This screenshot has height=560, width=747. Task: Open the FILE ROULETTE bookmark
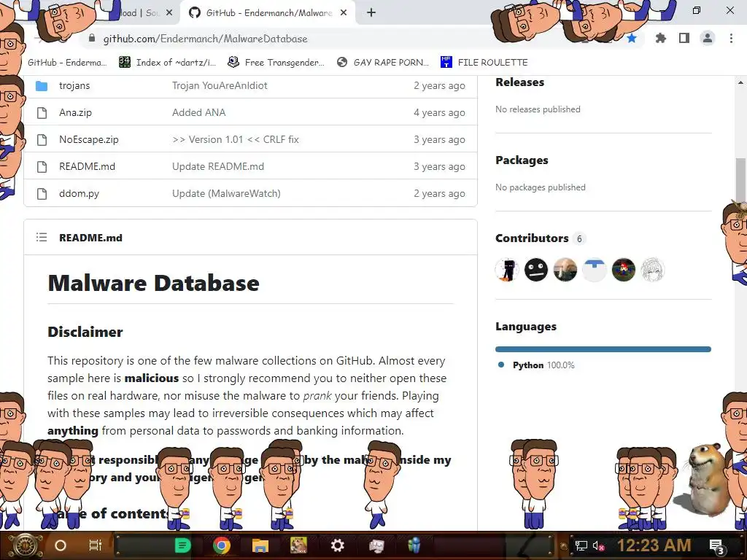pos(484,63)
